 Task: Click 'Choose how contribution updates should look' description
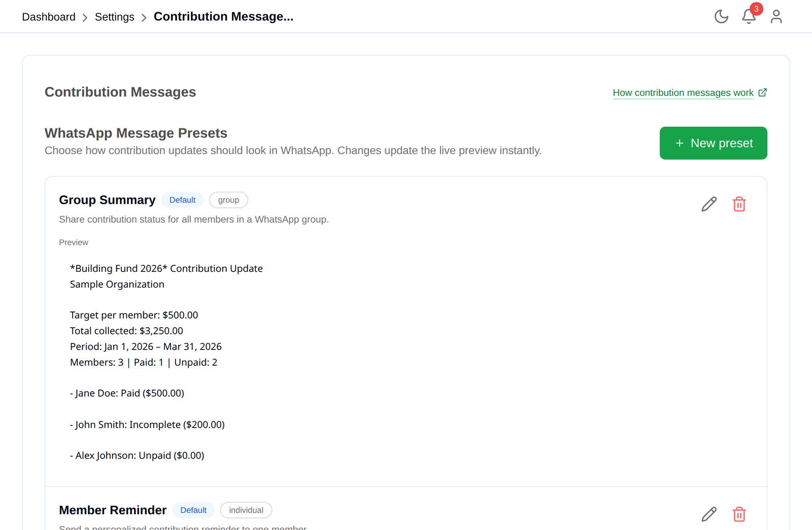[x=293, y=151]
